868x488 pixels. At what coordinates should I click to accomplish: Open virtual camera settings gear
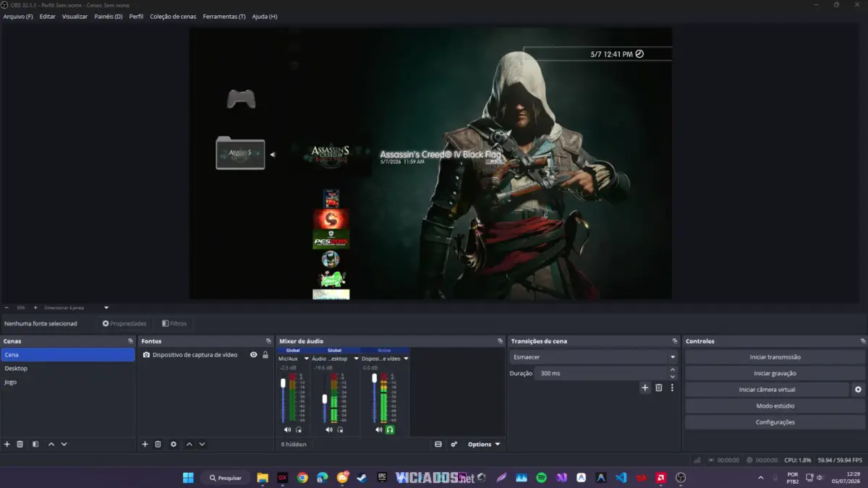[x=858, y=390]
